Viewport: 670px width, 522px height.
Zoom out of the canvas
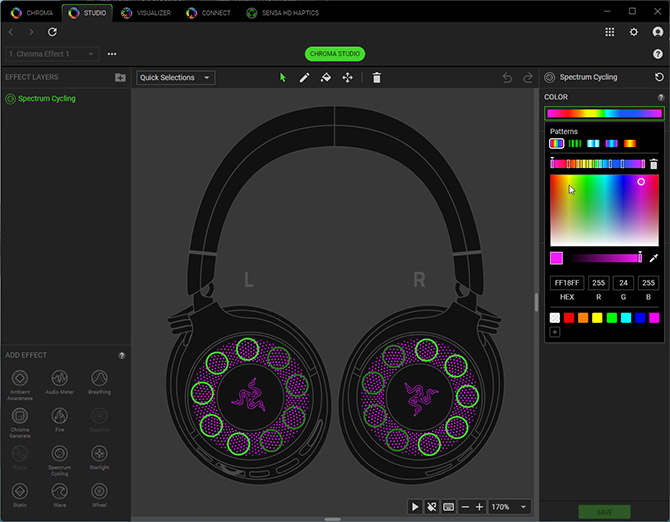tap(465, 507)
